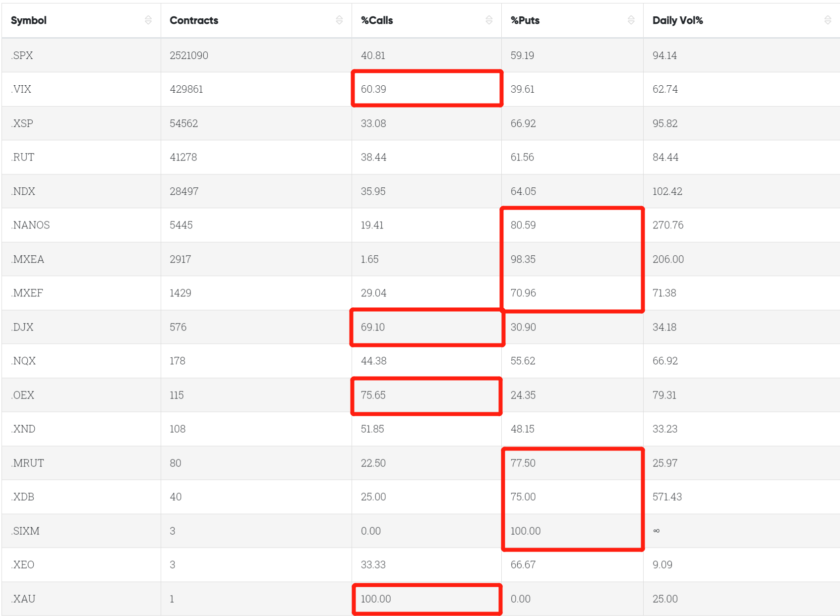Screen dimensions: 840x616
Task: Click the Contracts column sort arrows
Action: (339, 20)
